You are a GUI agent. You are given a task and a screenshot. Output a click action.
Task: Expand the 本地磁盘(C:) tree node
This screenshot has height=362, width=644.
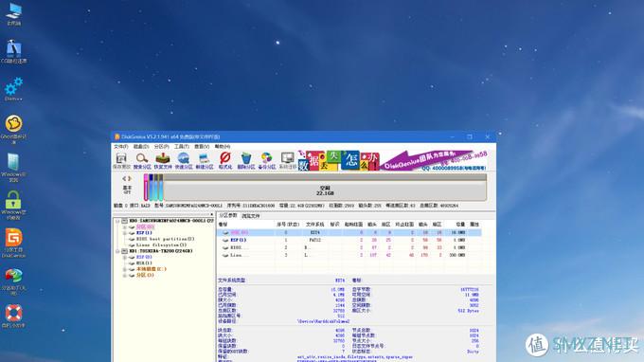point(124,269)
